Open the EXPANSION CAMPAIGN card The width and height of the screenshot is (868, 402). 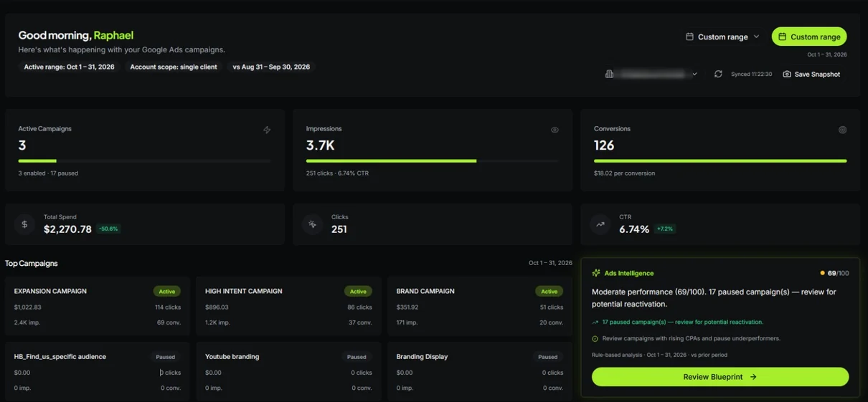(x=98, y=306)
